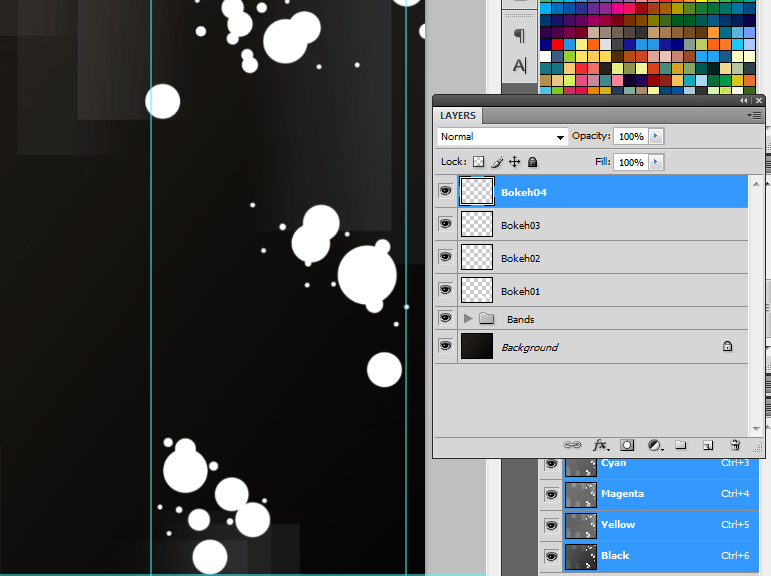Hide the Bokeh03 layer
This screenshot has width=771, height=576.
[x=445, y=224]
